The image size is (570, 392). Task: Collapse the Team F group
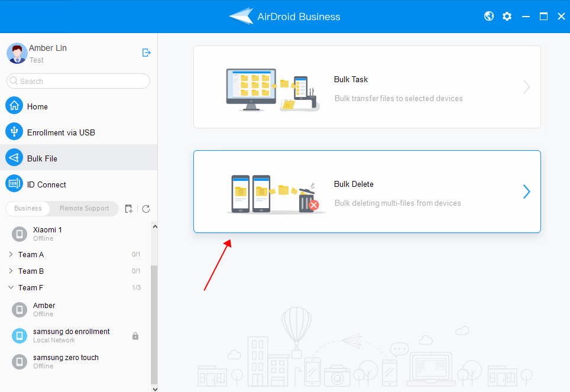point(11,288)
